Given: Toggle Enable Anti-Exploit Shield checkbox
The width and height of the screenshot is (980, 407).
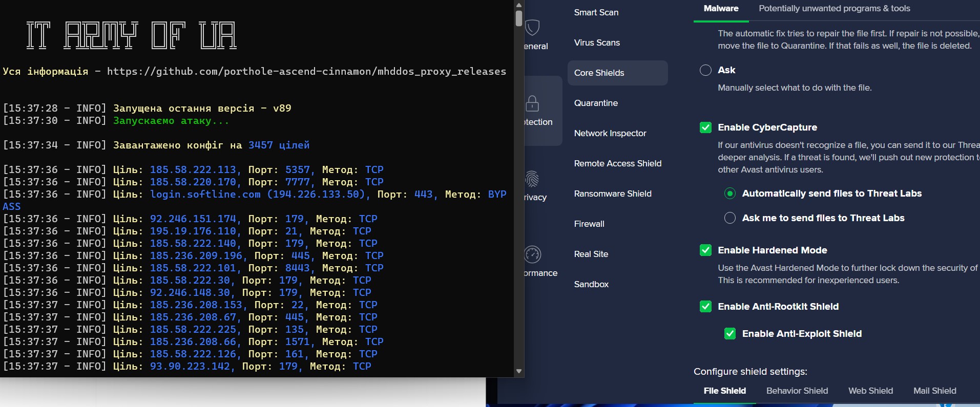Looking at the screenshot, I should 730,334.
